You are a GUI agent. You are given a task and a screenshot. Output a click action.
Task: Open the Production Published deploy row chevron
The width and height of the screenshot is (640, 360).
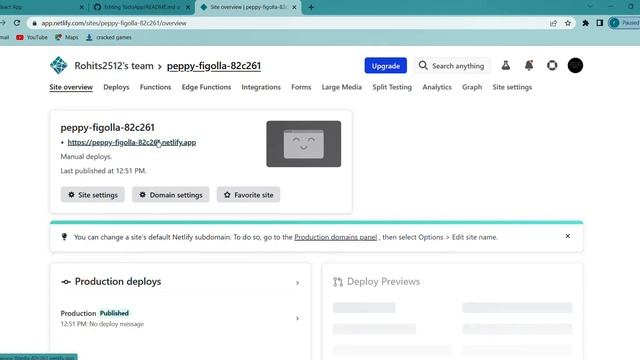(297, 318)
